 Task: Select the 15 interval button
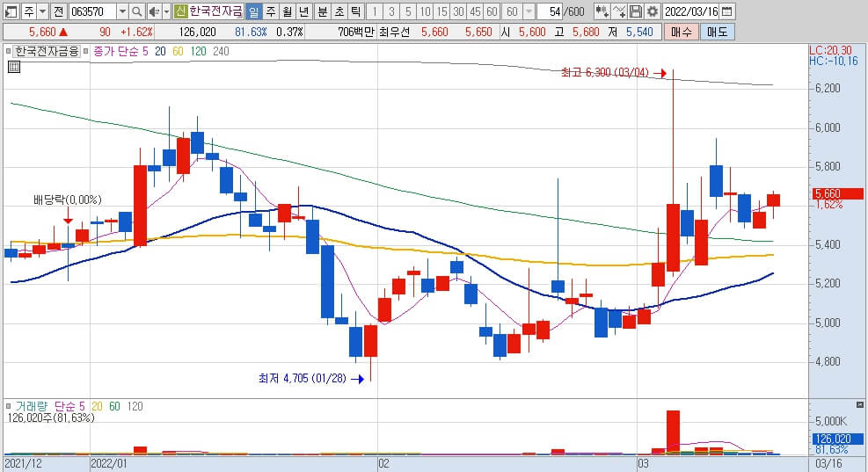click(x=441, y=11)
